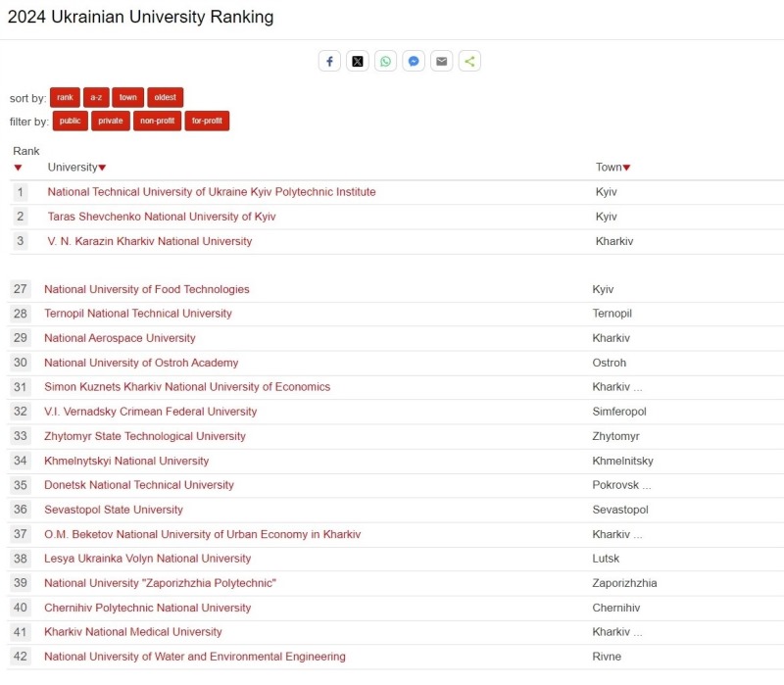Open Kharkiv National Medical University link
Viewport: 784px width, 685px height.
pos(133,632)
